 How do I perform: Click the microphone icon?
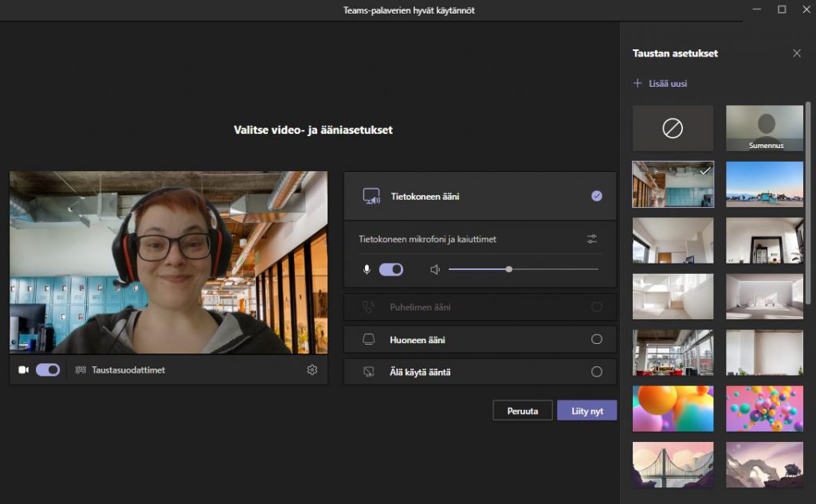pos(367,269)
